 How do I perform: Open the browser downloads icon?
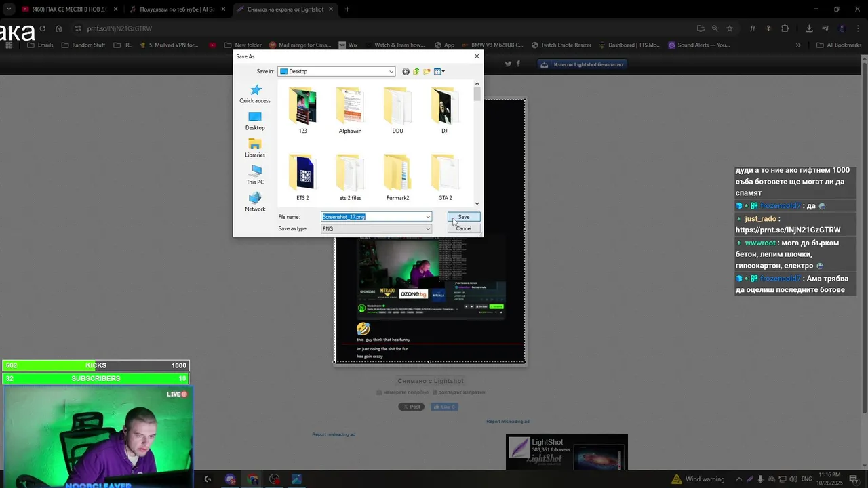(809, 28)
